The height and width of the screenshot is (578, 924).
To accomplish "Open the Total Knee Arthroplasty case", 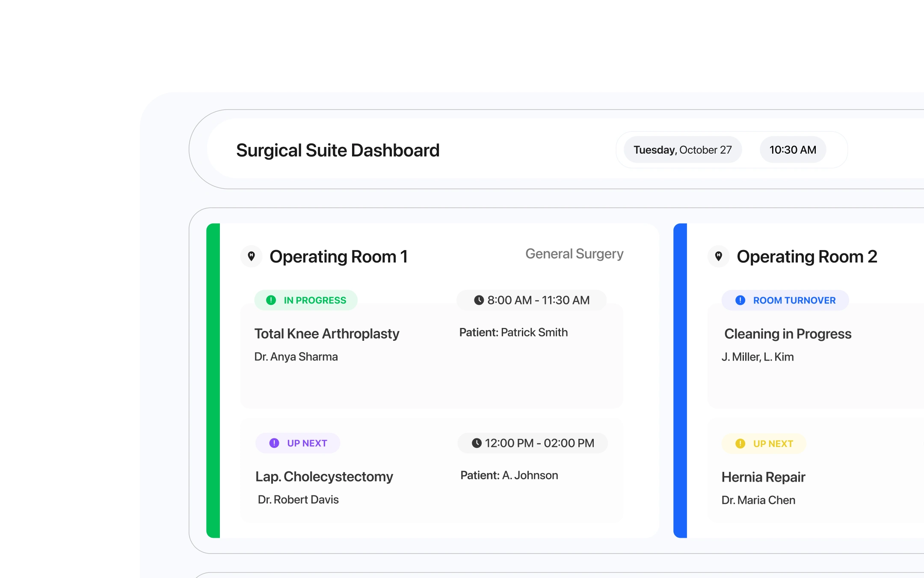I will (327, 334).
